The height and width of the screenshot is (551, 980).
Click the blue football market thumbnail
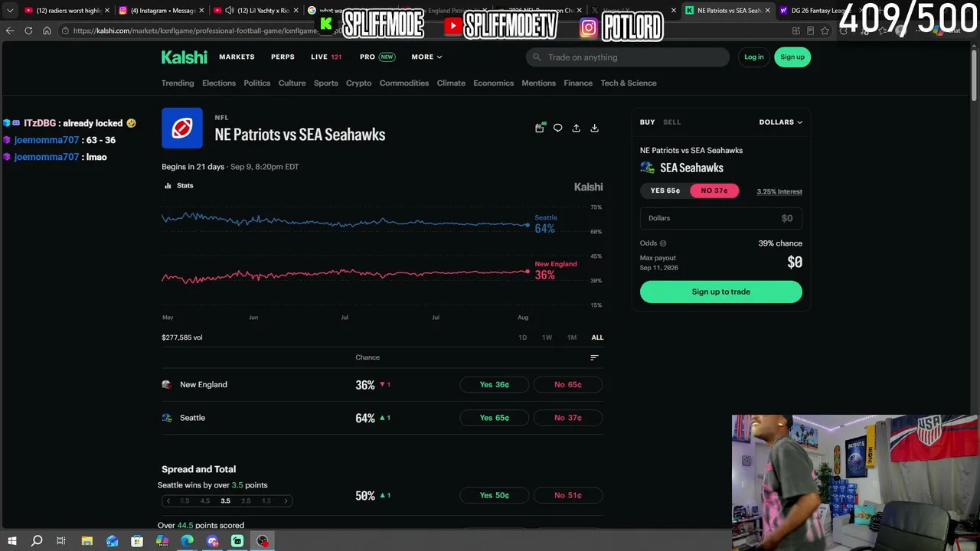(x=182, y=128)
